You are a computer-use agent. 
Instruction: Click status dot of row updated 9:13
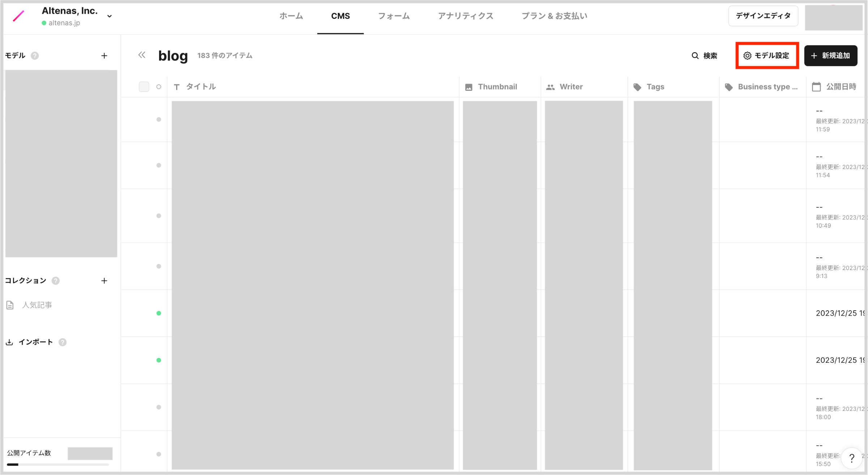(159, 266)
